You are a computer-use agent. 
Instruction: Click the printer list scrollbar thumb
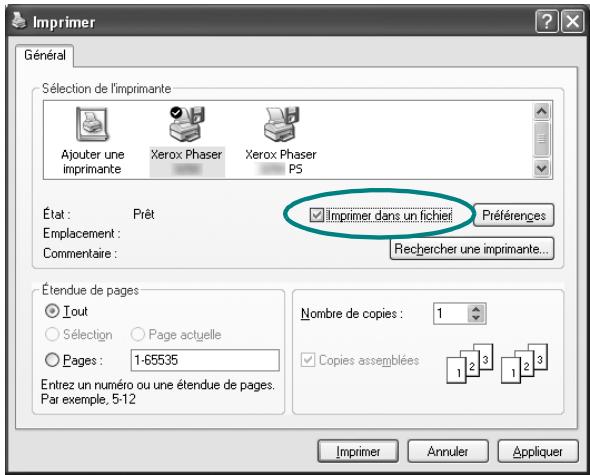pos(541,139)
